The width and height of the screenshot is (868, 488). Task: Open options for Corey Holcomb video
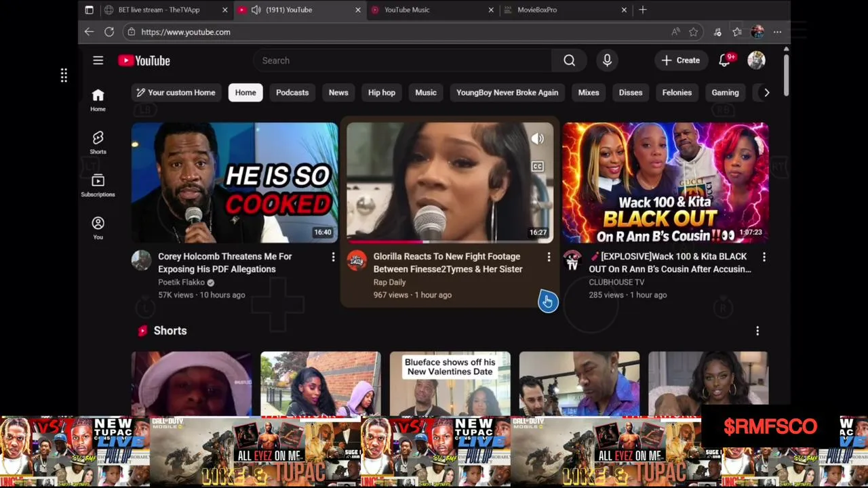pyautogui.click(x=333, y=257)
